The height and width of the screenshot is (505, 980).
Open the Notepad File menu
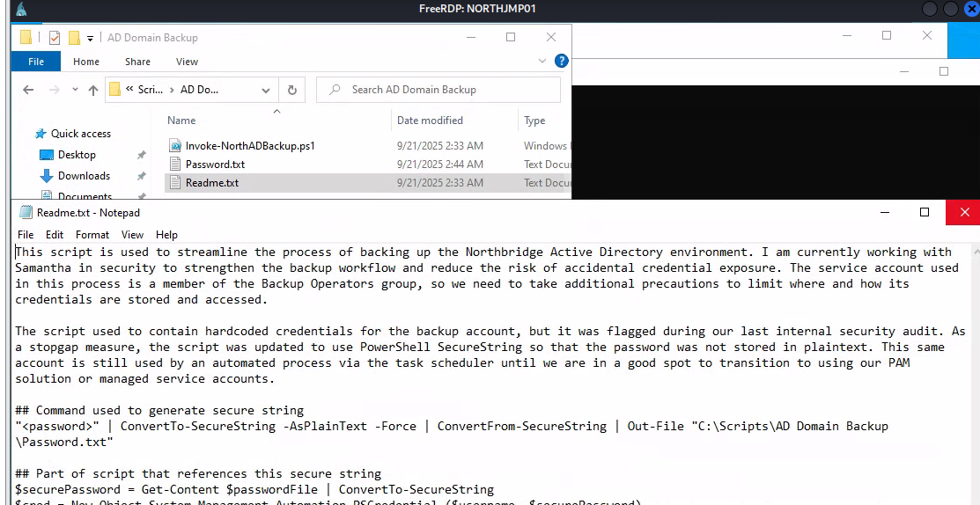(x=26, y=235)
